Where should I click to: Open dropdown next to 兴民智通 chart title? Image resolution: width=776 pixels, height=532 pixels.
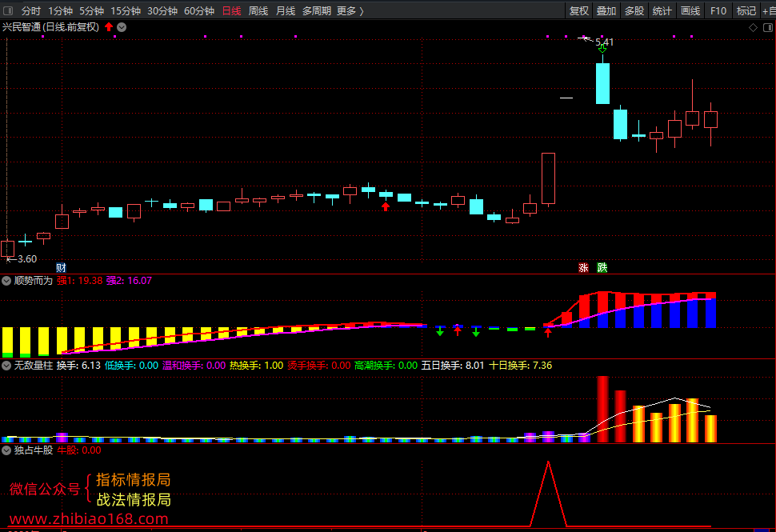[122, 27]
